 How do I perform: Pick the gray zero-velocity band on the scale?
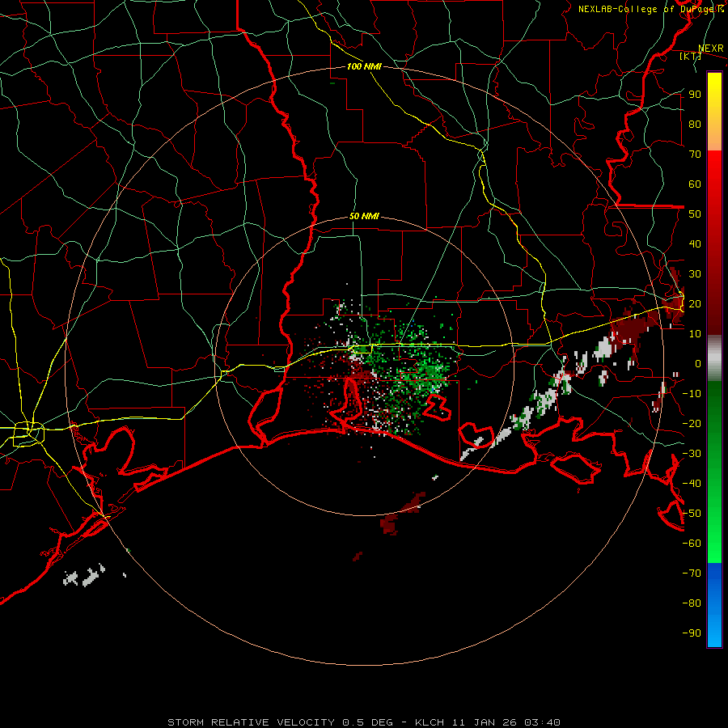[x=714, y=358]
